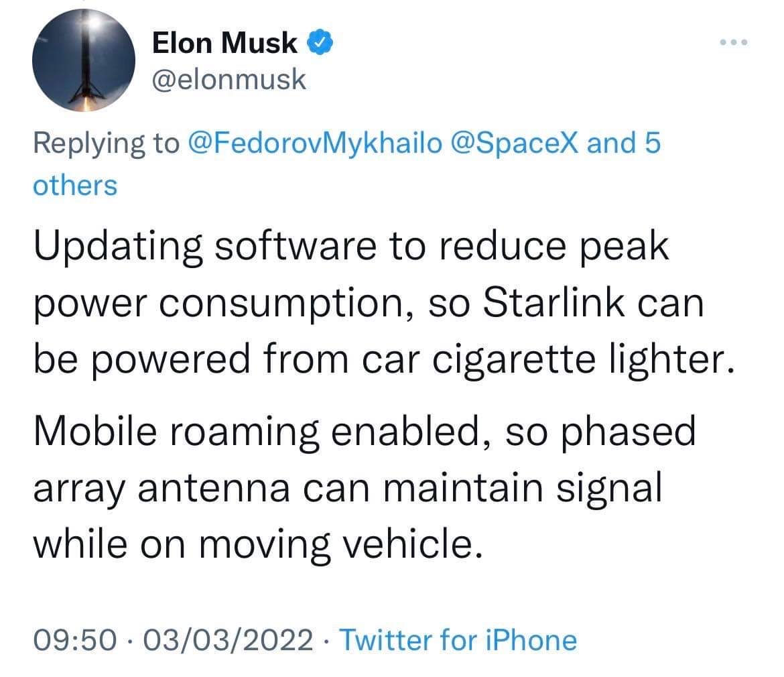Click the 09:50 tweet timestamp
The height and width of the screenshot is (677, 784).
75,641
